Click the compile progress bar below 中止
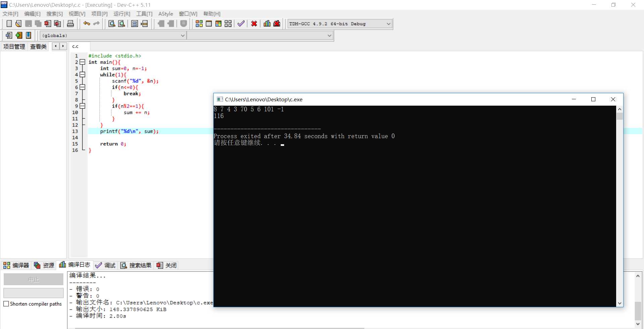644x329 pixels. pyautogui.click(x=34, y=293)
